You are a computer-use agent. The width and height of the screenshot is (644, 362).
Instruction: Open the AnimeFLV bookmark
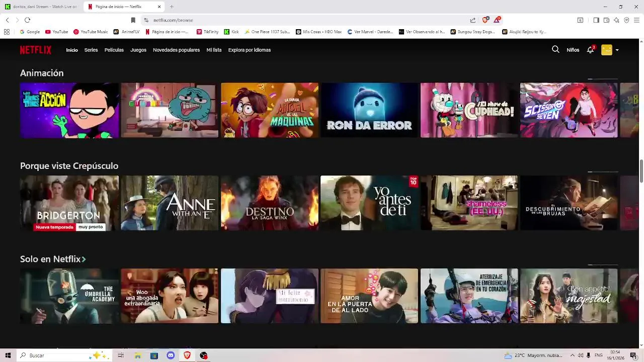point(126,32)
